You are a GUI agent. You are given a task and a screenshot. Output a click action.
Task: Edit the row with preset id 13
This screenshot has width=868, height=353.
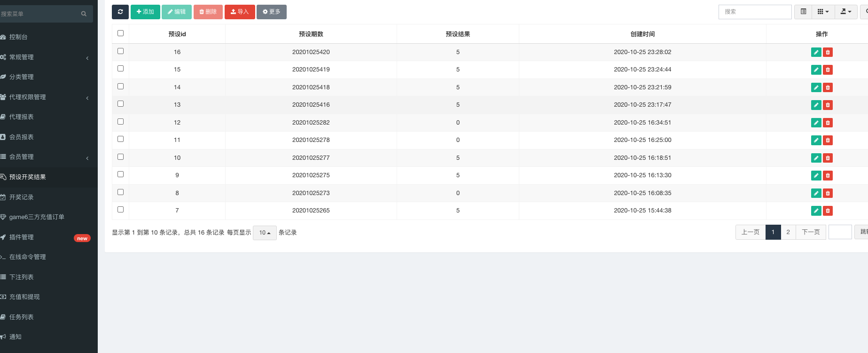(816, 105)
